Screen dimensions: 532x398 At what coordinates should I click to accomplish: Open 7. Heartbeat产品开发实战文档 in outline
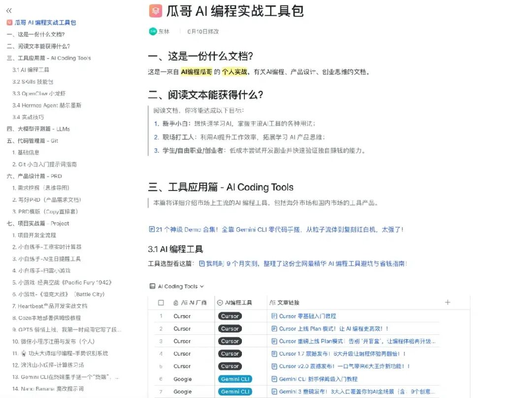click(x=50, y=306)
